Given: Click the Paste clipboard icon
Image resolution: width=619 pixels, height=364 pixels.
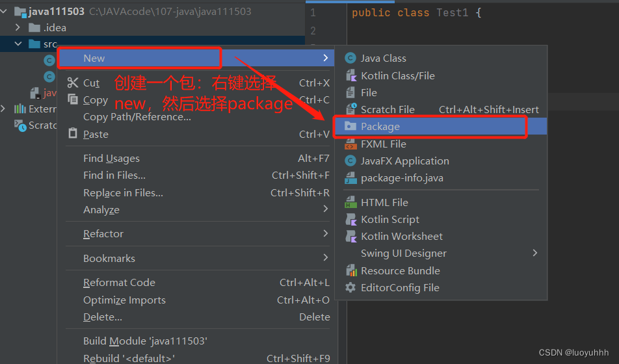Looking at the screenshot, I should (73, 133).
